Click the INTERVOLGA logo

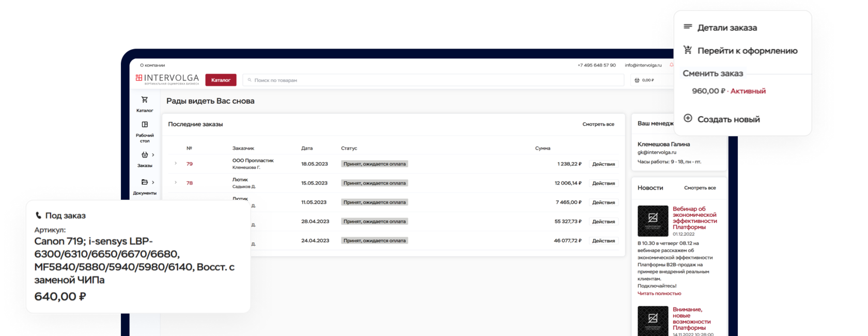pos(167,79)
